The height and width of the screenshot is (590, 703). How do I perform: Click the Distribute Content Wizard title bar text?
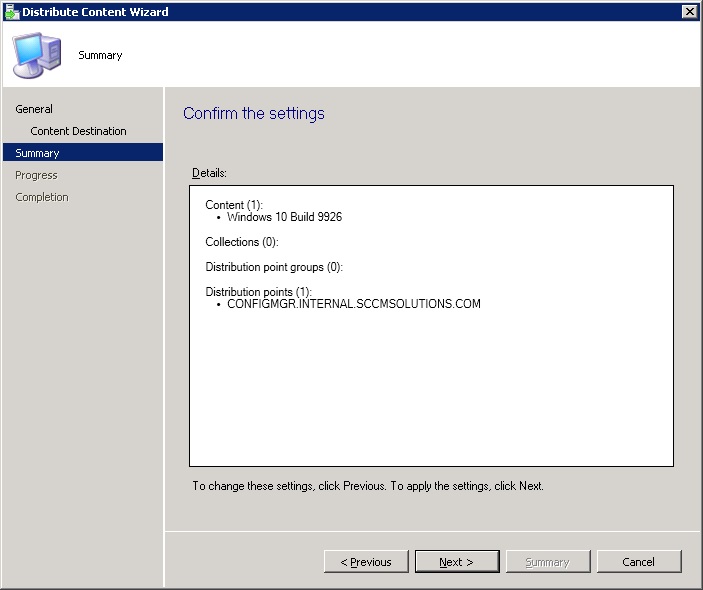pyautogui.click(x=95, y=12)
